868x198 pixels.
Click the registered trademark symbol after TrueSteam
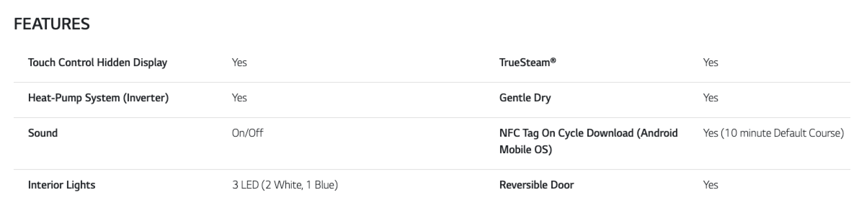point(553,61)
